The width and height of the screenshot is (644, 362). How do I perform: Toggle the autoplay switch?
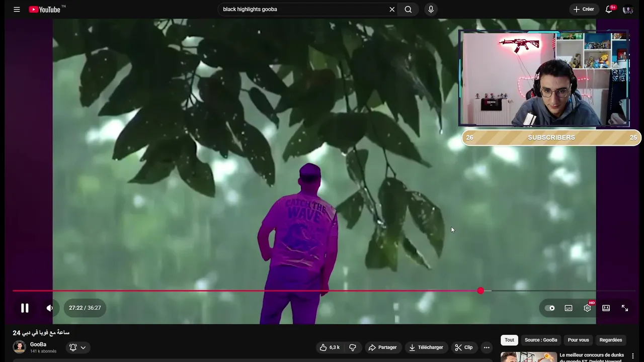click(550, 308)
